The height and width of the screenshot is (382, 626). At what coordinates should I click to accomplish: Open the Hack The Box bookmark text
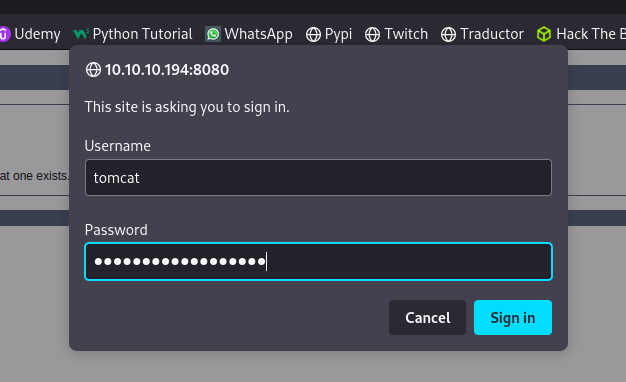tap(591, 34)
